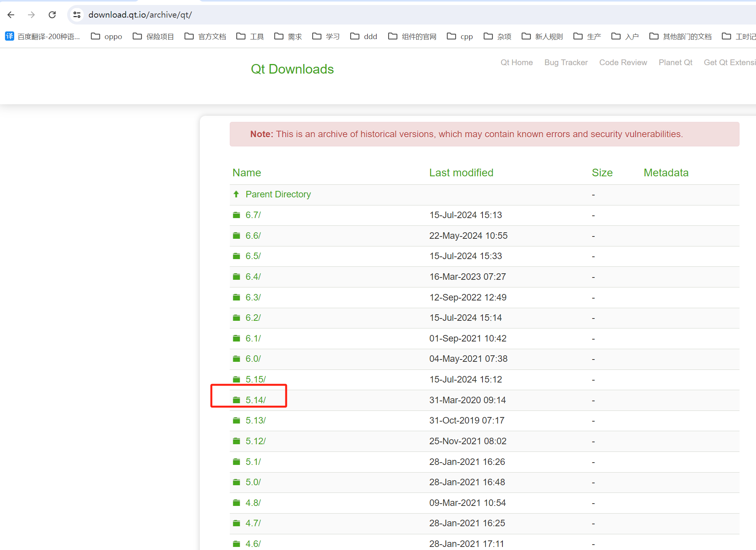756x550 pixels.
Task: Click the folder icon for 6.7/
Action: (x=236, y=215)
